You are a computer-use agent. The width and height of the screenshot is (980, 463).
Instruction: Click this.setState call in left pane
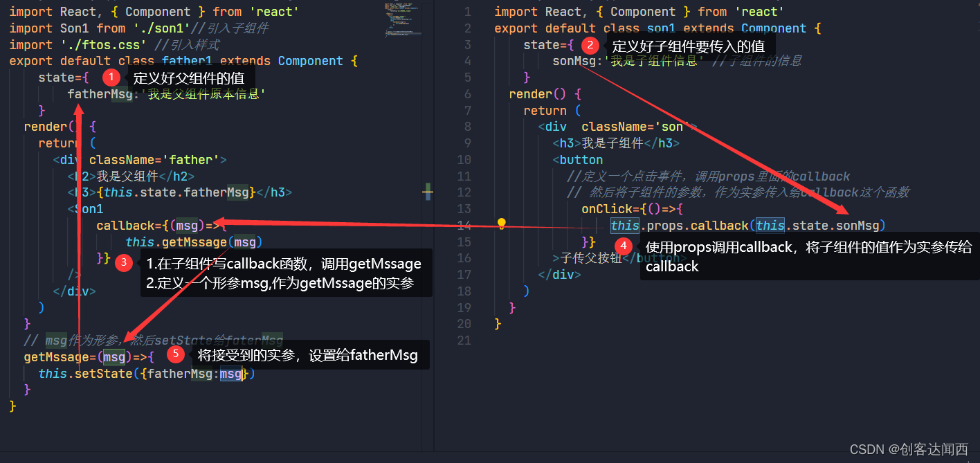coord(85,374)
